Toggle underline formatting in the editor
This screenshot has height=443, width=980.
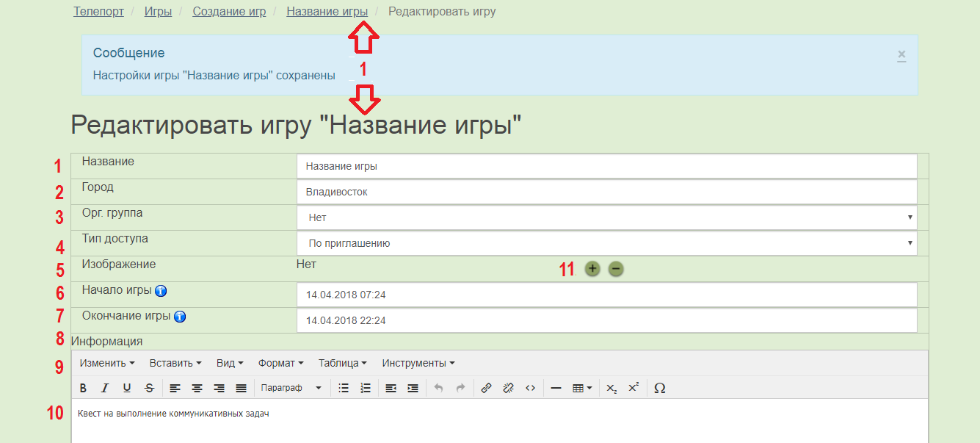[127, 388]
